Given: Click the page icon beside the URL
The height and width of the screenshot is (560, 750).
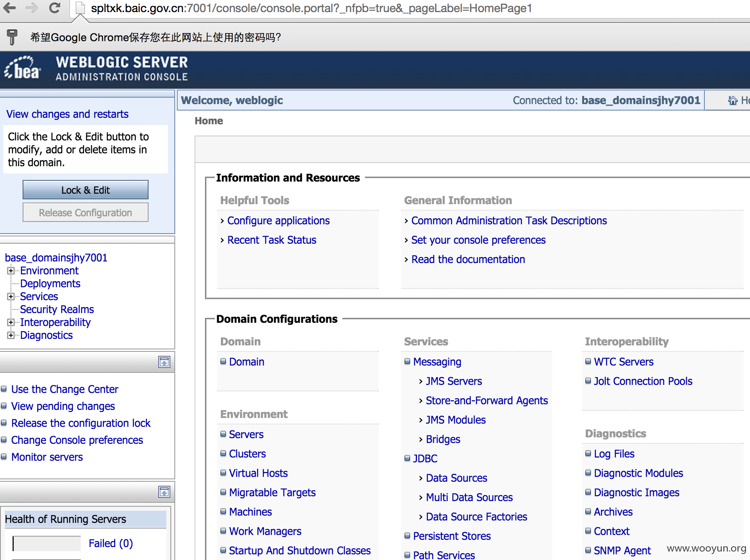Looking at the screenshot, I should 80,8.
